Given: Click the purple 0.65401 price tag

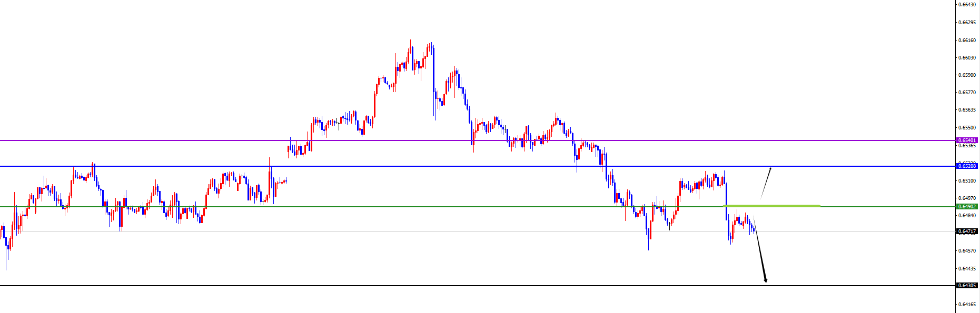Looking at the screenshot, I should click(x=967, y=140).
